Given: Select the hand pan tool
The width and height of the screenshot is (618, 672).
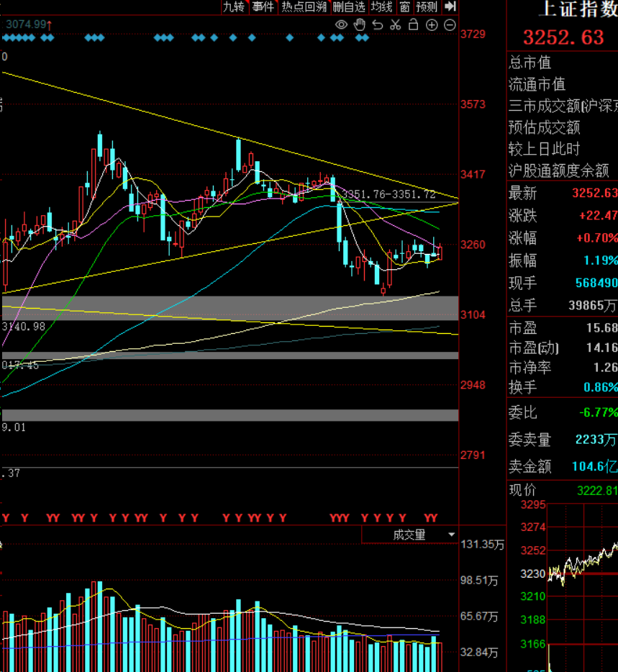Looking at the screenshot, I should pyautogui.click(x=359, y=24).
